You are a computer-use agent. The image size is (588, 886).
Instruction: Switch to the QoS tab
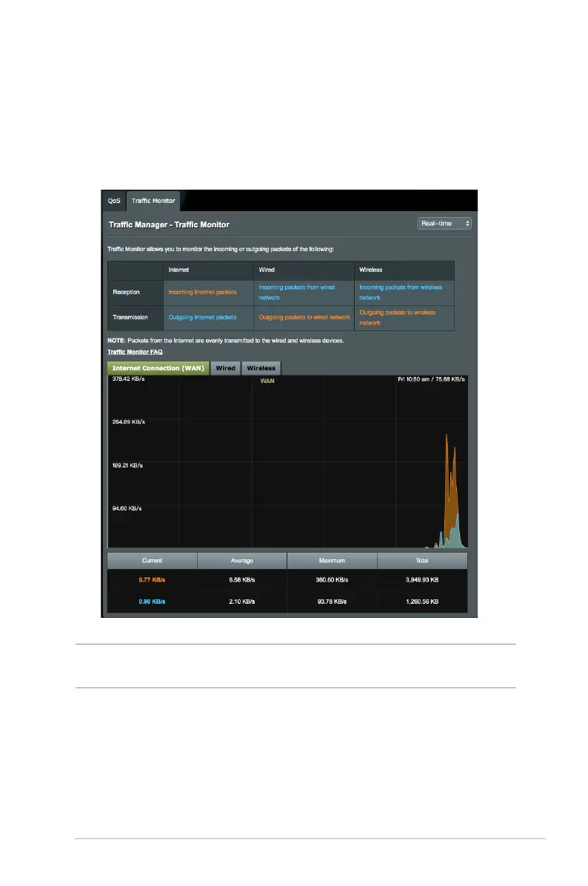pyautogui.click(x=113, y=201)
